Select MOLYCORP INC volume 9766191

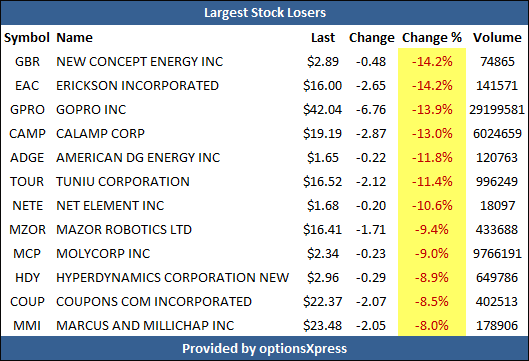click(x=497, y=253)
